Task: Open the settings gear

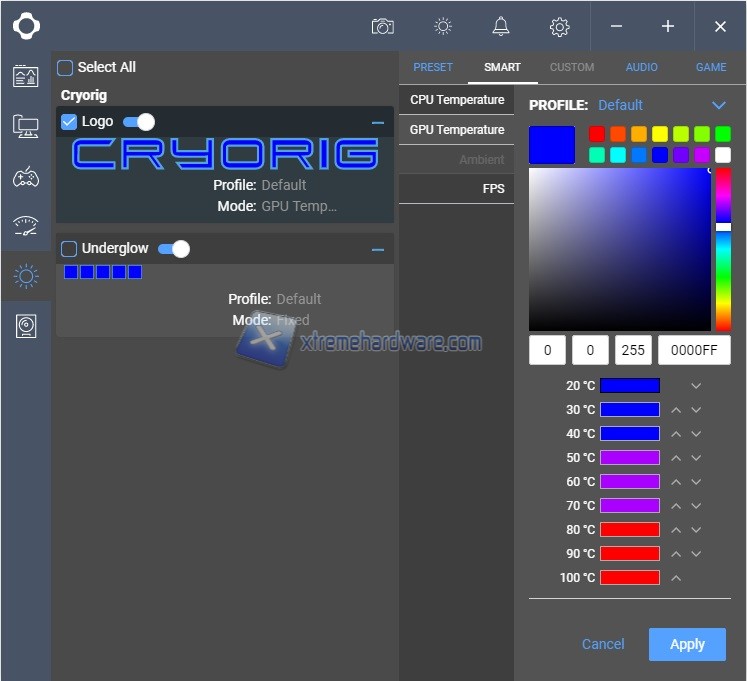Action: pyautogui.click(x=559, y=27)
